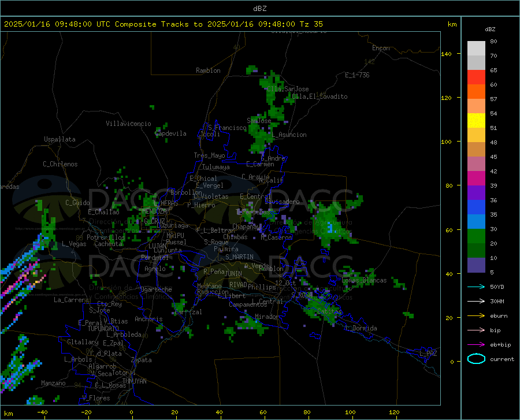Click the white 30HM arrow legend icon
This screenshot has height=420, width=520.
coord(476,302)
